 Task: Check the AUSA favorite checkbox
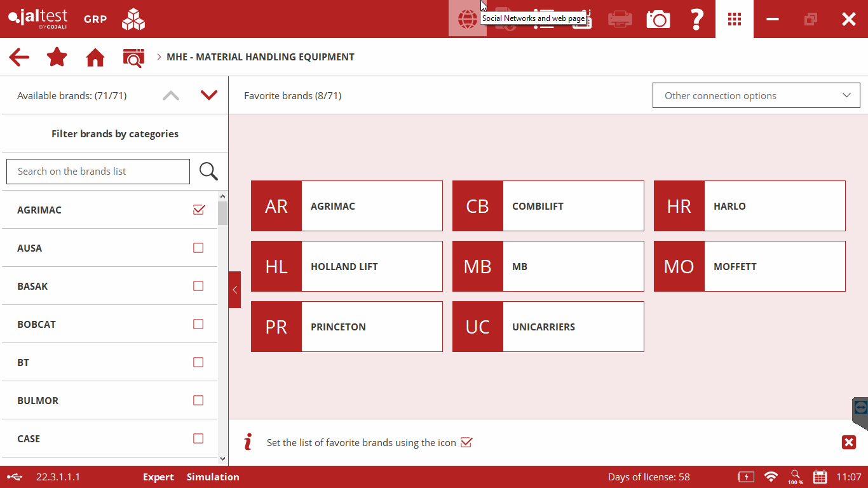(x=198, y=248)
